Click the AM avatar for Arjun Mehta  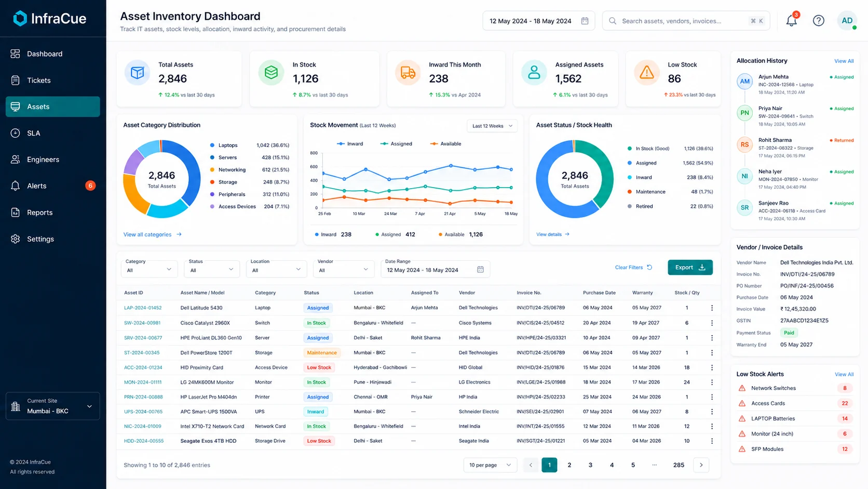tap(745, 82)
